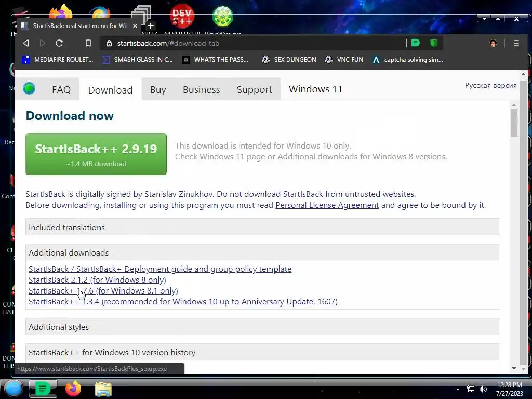Download StartIsBack+ 1.7.6 for Windows 8.1

click(103, 291)
